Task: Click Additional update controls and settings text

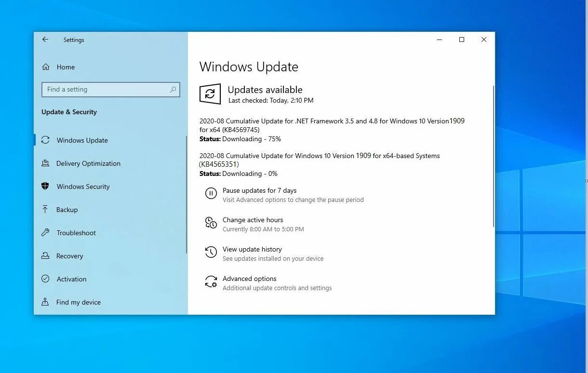Action: click(277, 288)
